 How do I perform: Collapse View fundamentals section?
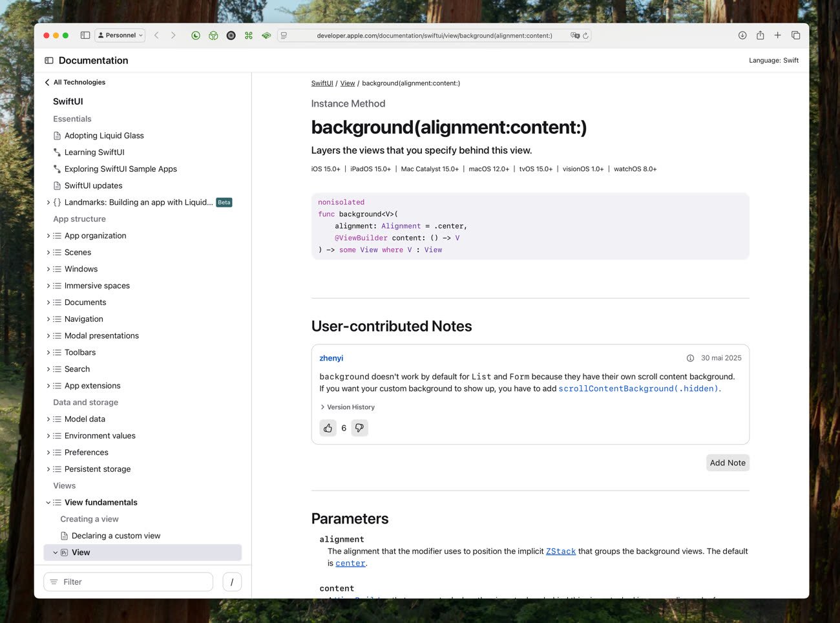(x=48, y=503)
